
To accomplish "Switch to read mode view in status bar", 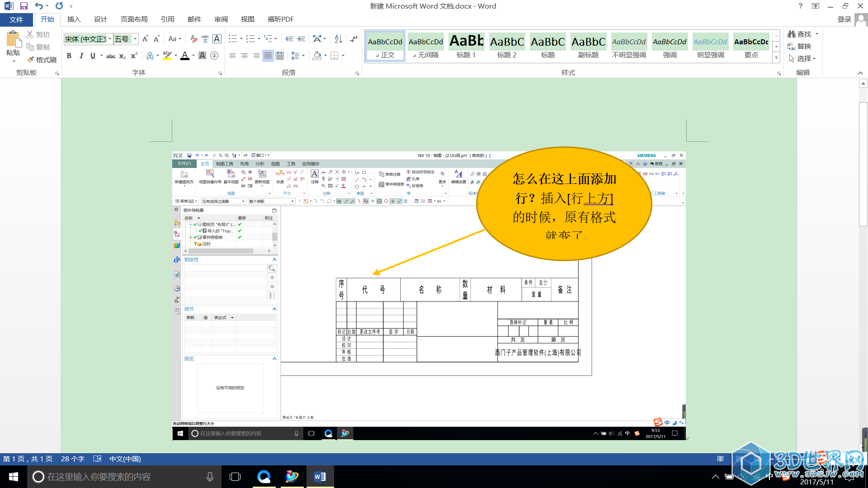I will (x=720, y=459).
